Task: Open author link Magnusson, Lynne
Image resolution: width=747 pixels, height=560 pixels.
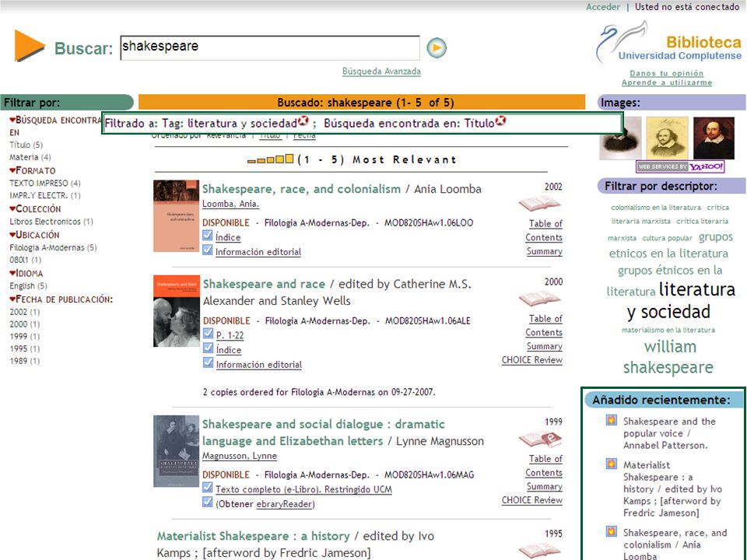Action: pyautogui.click(x=239, y=456)
